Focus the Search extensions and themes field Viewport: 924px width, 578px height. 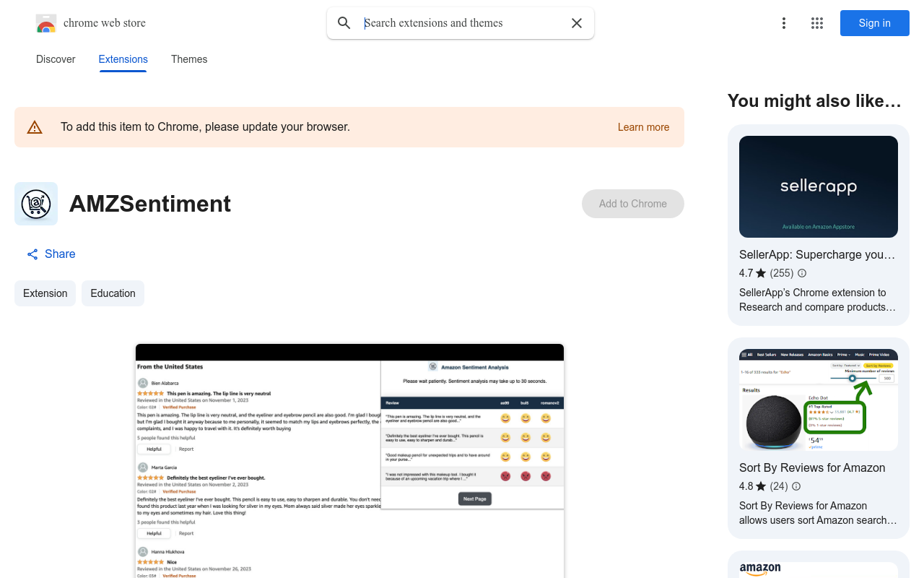click(x=462, y=23)
